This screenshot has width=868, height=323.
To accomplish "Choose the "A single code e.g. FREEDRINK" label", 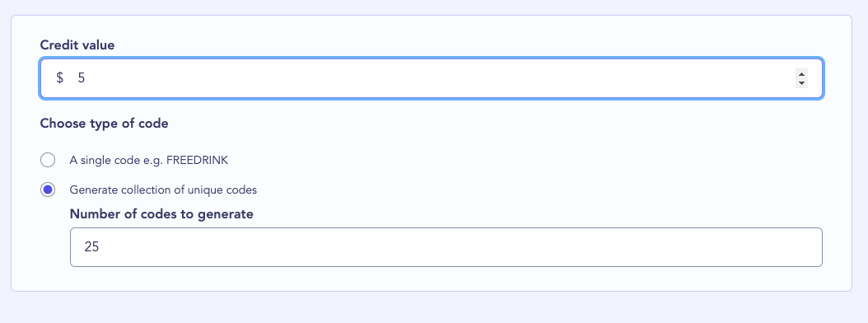I will [x=149, y=160].
